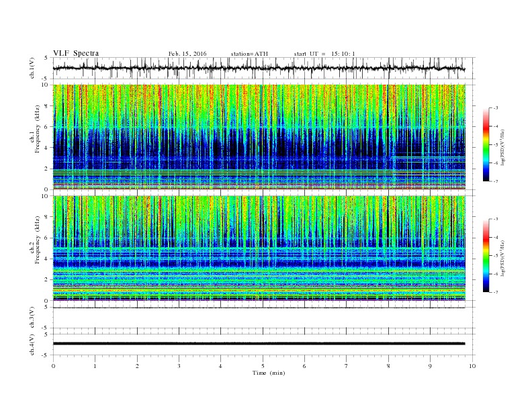Click time axis tick label "9"

pyautogui.click(x=430, y=366)
